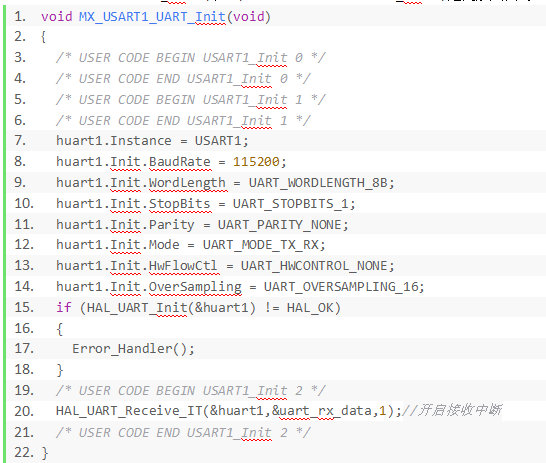Click UART_STOPBITS_1 constant
Screen dimensions: 546x463
[290, 204]
